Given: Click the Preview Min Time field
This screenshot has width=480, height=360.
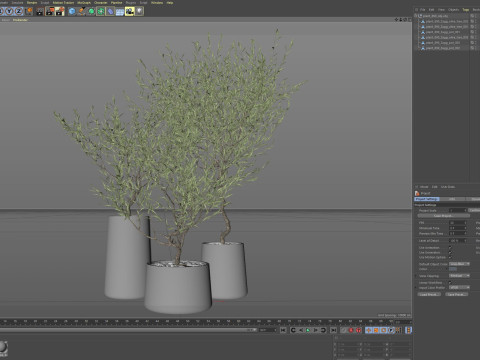Looking at the screenshot, I should pos(458,233).
